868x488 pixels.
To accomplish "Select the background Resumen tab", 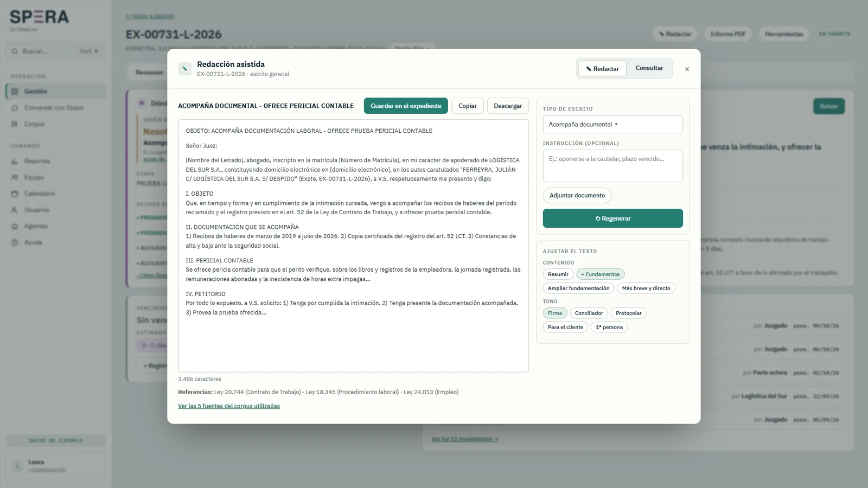I will click(x=149, y=72).
